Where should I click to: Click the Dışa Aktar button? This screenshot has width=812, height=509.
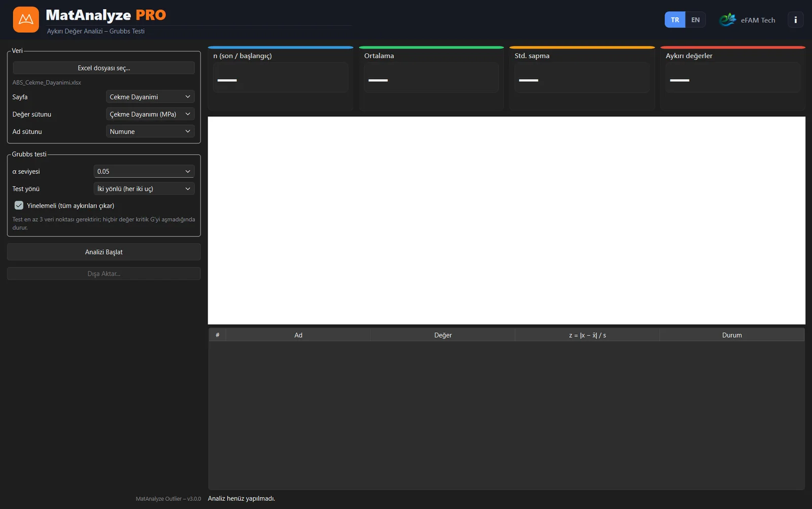tap(104, 274)
